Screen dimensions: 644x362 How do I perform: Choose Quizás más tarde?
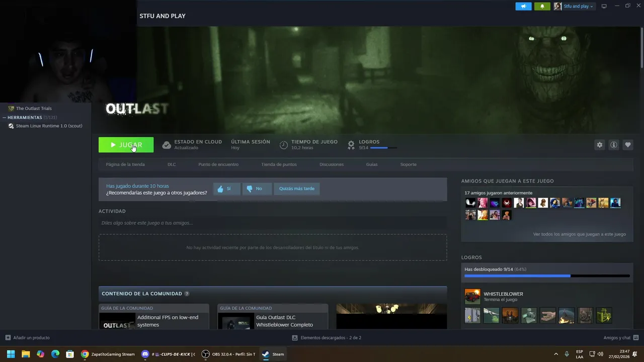[297, 189]
